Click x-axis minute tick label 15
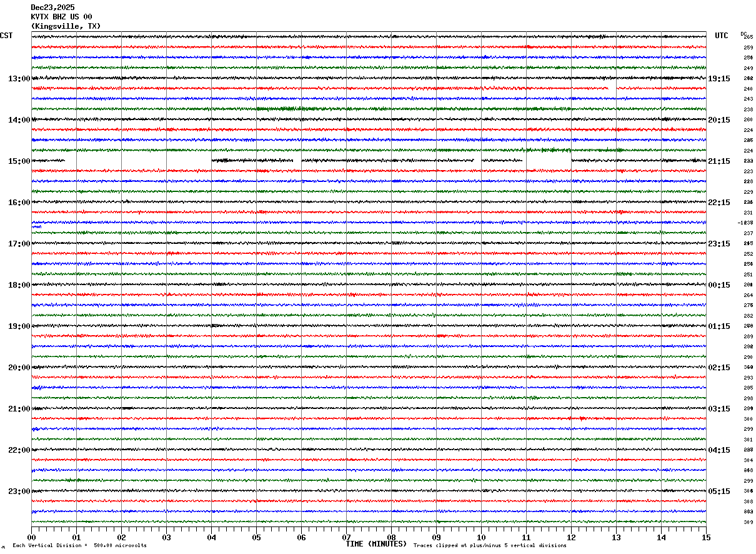Image resolution: width=756 pixels, height=554 pixels. (x=706, y=537)
